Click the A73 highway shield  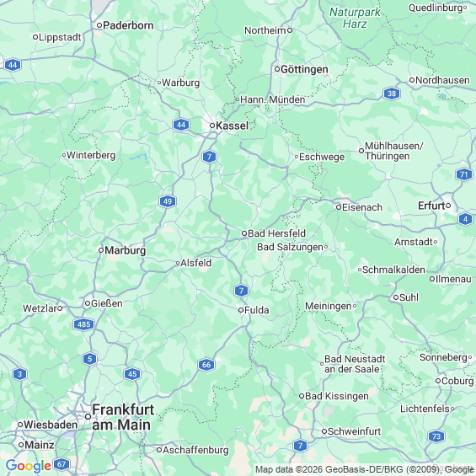tap(436, 436)
